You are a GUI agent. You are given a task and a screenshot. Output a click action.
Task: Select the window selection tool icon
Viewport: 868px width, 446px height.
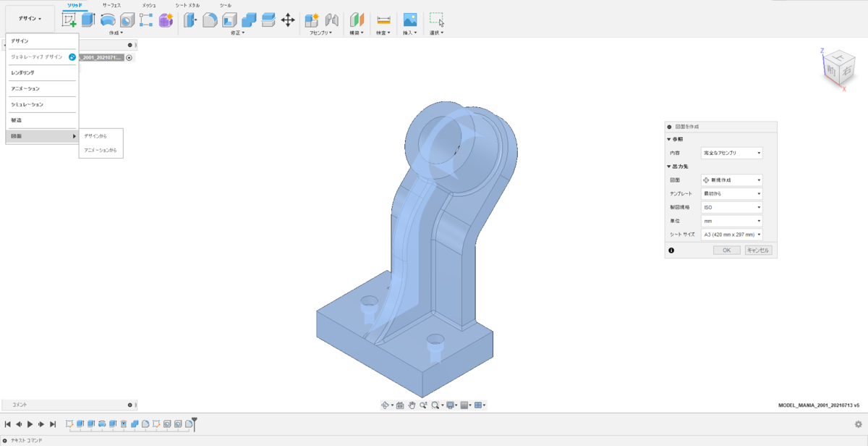[x=436, y=20]
